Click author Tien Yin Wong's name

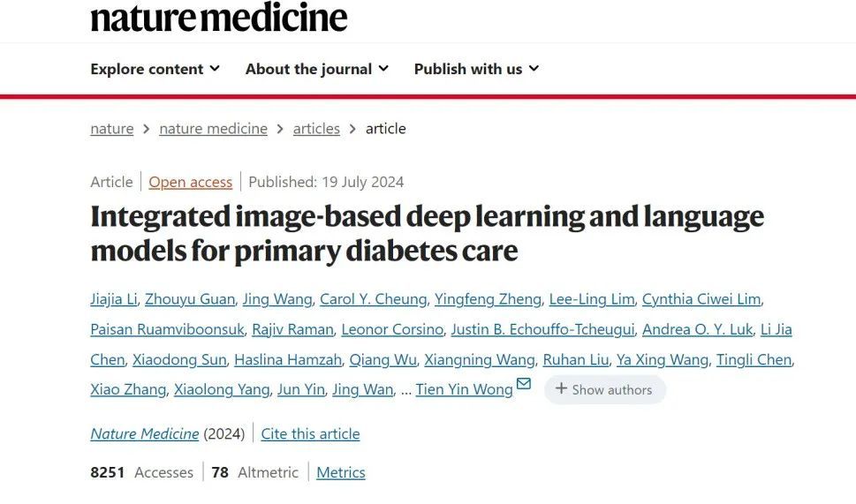(x=464, y=389)
